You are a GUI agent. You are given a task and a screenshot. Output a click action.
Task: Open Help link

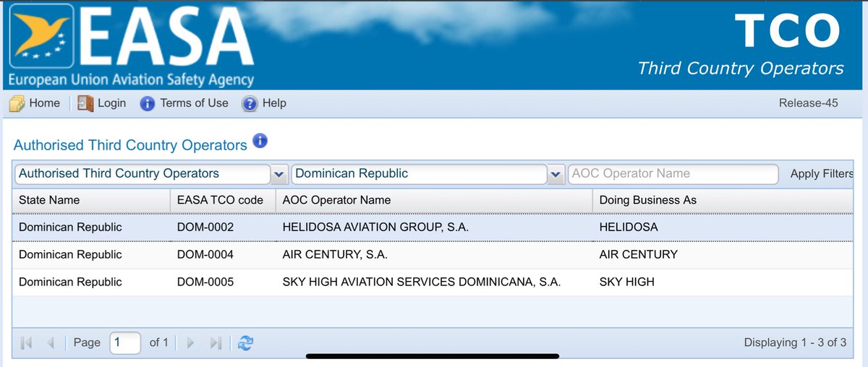(274, 103)
